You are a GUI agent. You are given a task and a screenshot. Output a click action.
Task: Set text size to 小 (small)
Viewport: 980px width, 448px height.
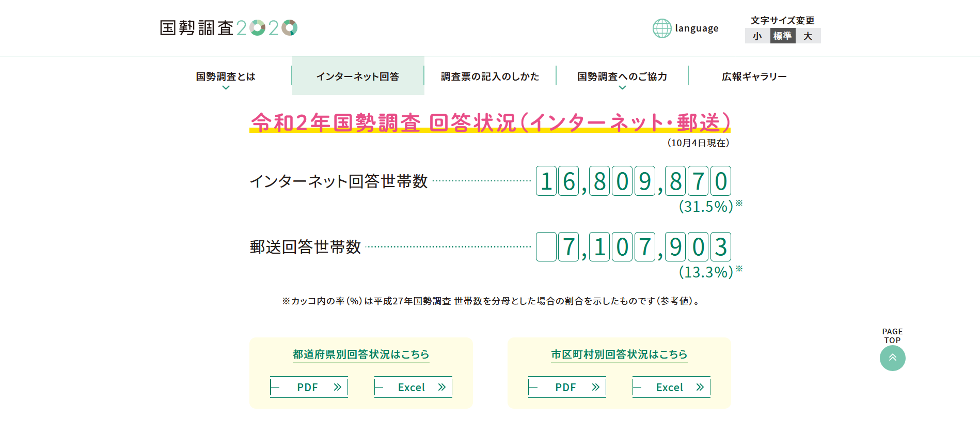(x=757, y=36)
